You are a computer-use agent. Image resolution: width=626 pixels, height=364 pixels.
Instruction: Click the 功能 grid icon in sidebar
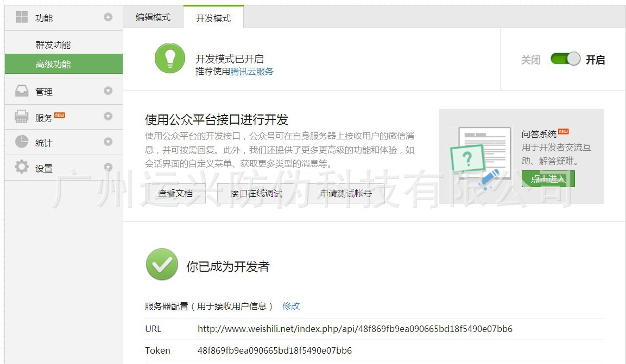(x=22, y=17)
